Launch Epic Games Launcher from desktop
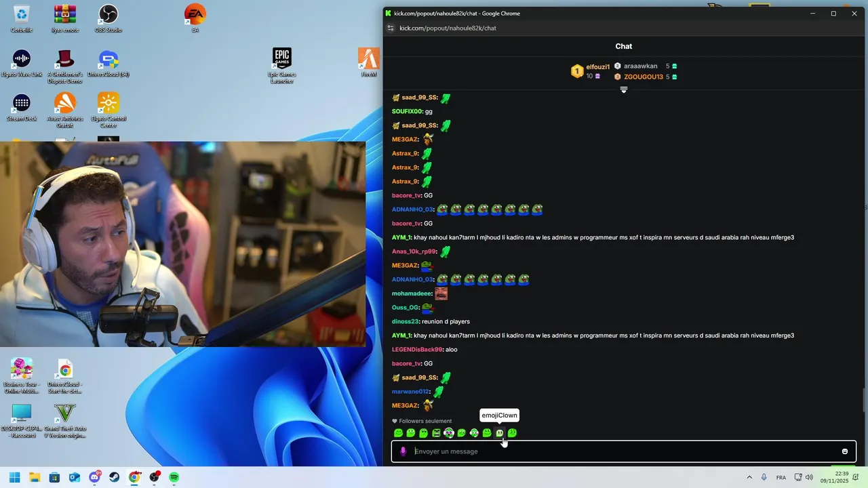Viewport: 868px width, 488px height. [x=282, y=66]
